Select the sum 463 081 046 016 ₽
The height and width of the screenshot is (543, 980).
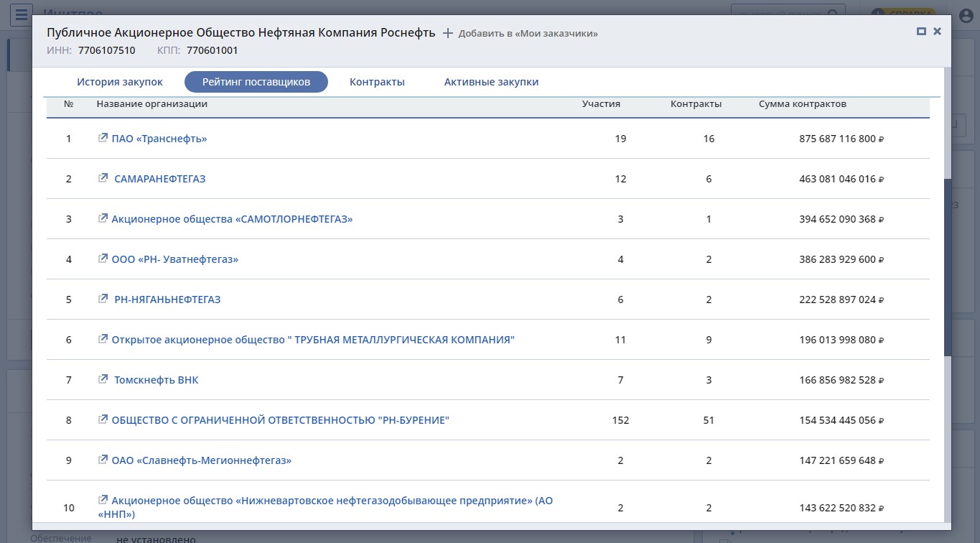(x=841, y=179)
